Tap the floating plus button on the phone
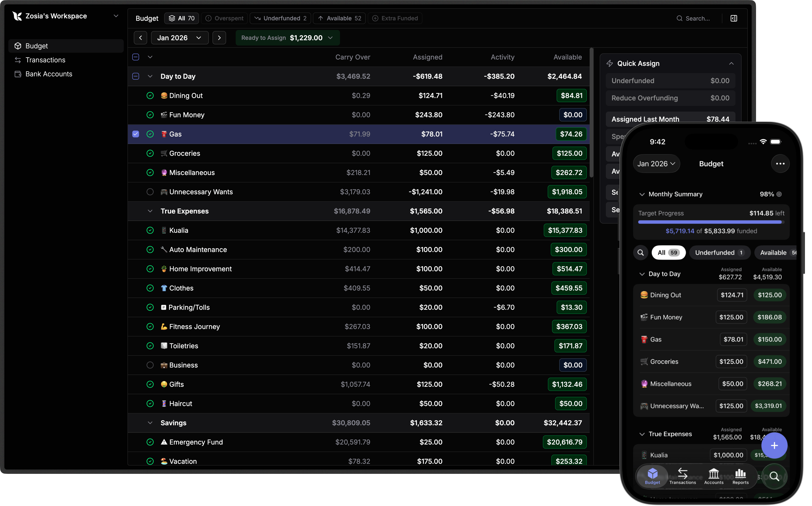 tap(775, 445)
